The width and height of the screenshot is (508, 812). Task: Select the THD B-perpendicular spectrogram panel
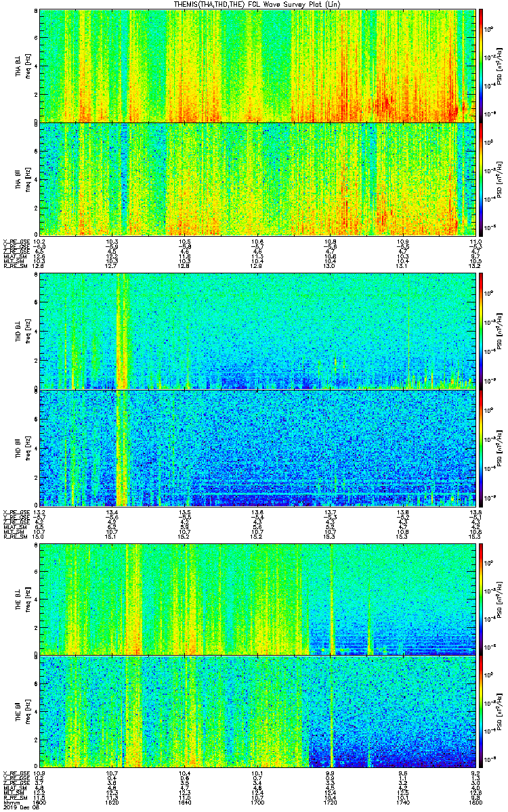pyautogui.click(x=258, y=332)
